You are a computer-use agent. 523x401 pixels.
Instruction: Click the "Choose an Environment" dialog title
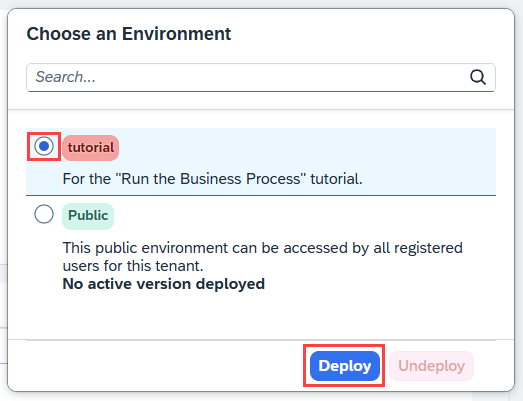click(129, 34)
